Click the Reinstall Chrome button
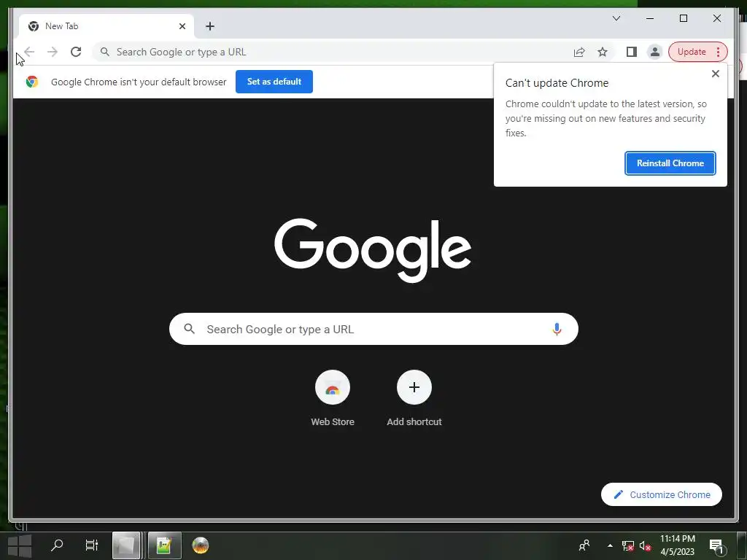747x560 pixels. [x=670, y=163]
